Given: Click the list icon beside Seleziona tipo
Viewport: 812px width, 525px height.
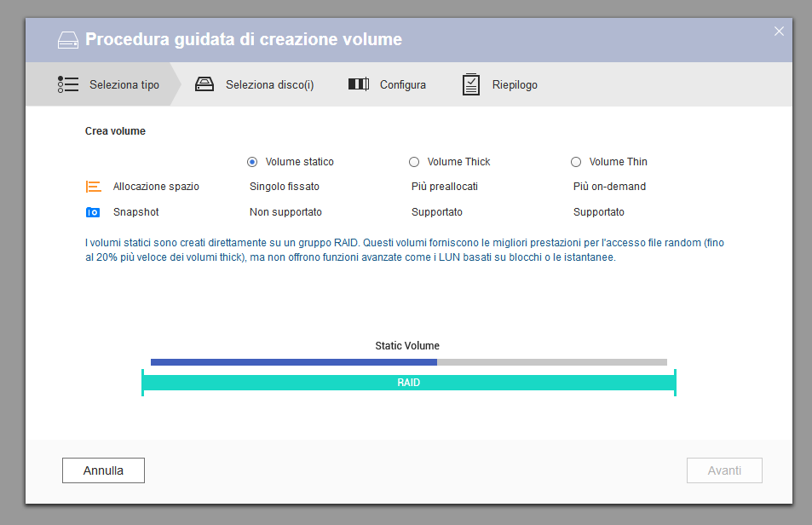Looking at the screenshot, I should [x=68, y=84].
